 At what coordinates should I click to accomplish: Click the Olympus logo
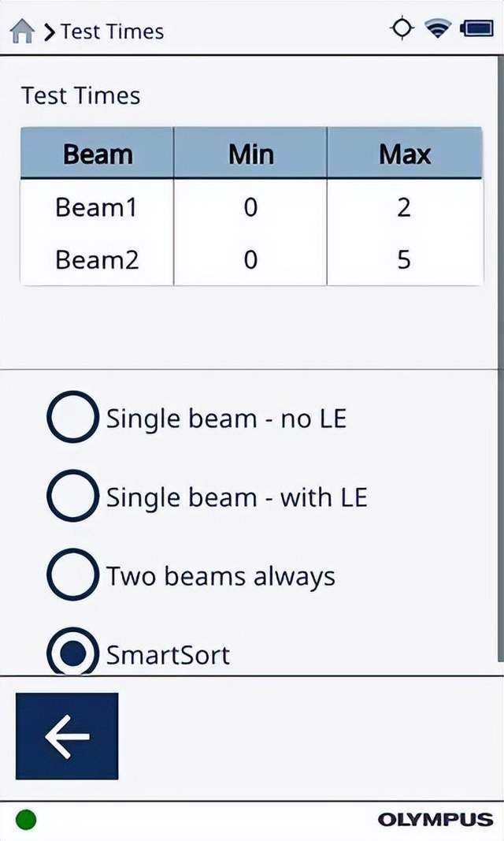pyautogui.click(x=435, y=820)
